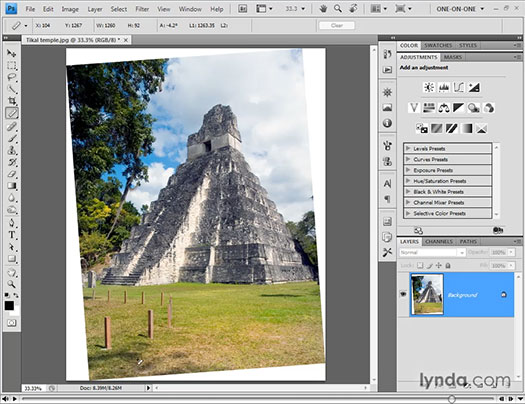This screenshot has height=404, width=525.
Task: Open the Window menu
Action: tap(190, 9)
